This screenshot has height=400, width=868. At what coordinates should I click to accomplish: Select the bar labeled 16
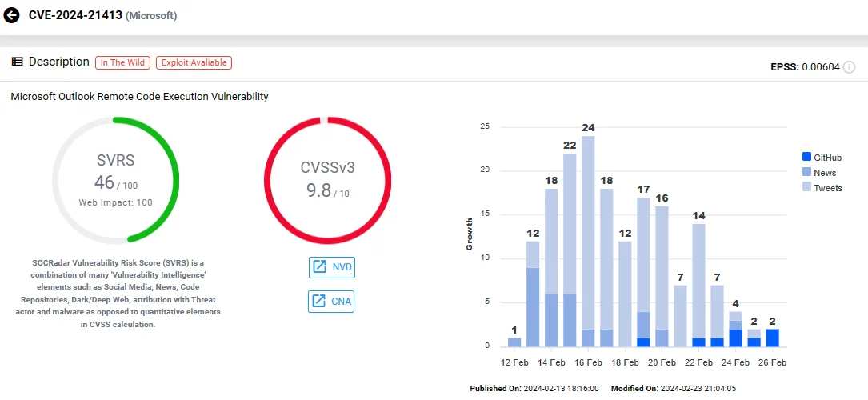pyautogui.click(x=662, y=277)
